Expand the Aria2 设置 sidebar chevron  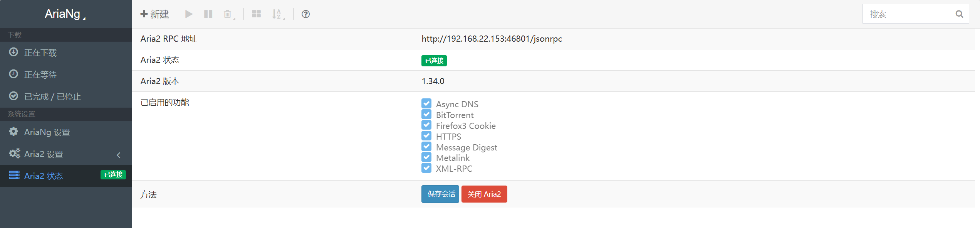119,155
